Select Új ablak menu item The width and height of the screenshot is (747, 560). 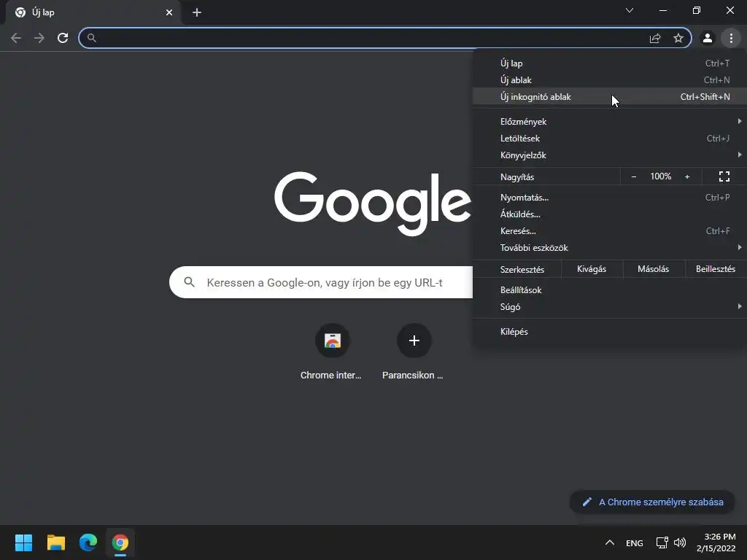[609, 80]
